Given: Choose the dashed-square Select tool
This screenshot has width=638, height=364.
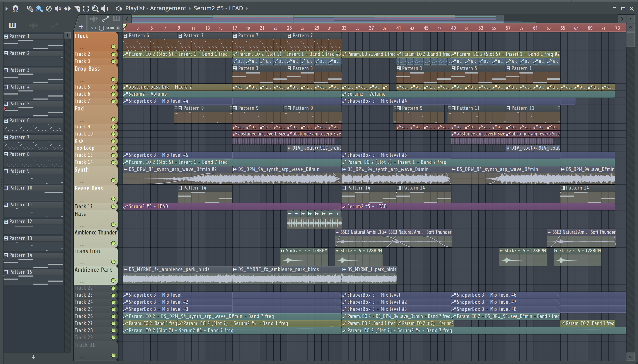Looking at the screenshot, I should tap(86, 8).
